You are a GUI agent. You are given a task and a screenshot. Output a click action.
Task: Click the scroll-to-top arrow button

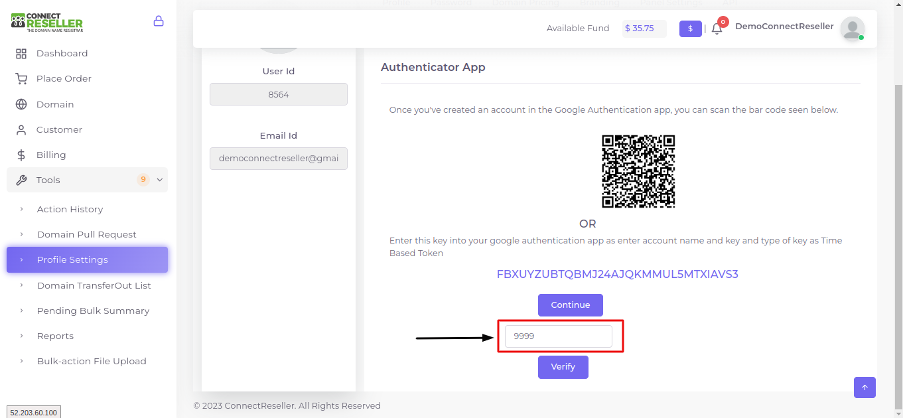point(865,387)
